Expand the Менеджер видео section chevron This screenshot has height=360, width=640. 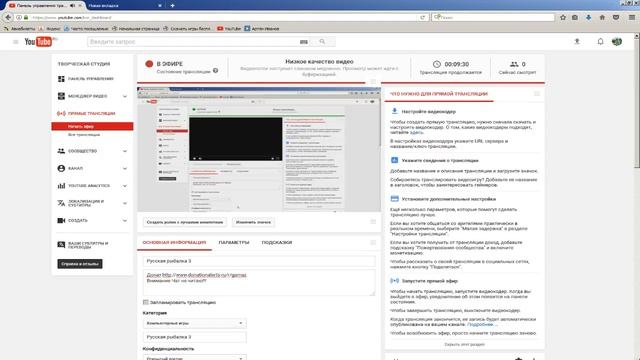pyautogui.click(x=125, y=96)
